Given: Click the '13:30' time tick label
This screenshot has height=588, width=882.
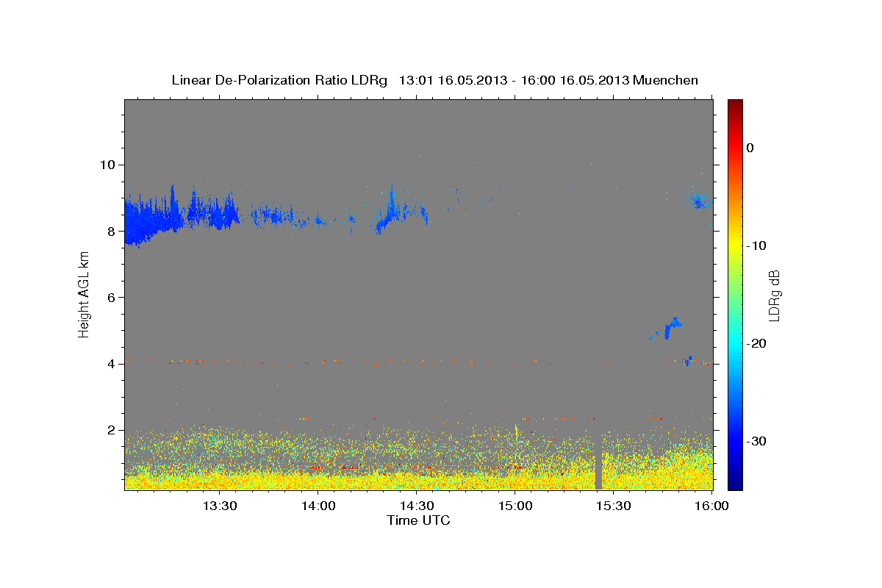Looking at the screenshot, I should tap(219, 506).
